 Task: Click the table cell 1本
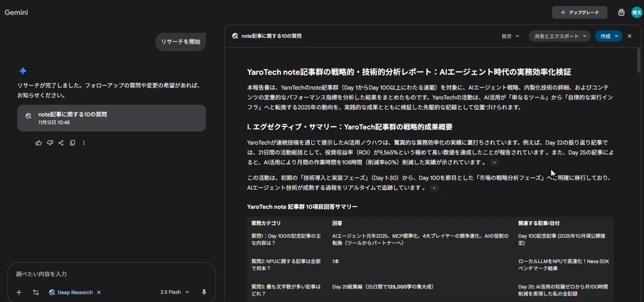click(335, 261)
